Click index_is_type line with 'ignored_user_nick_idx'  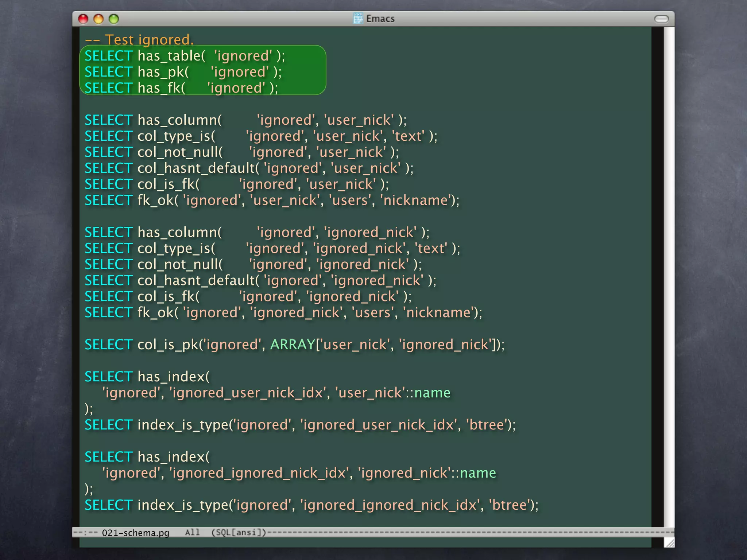tap(300, 425)
